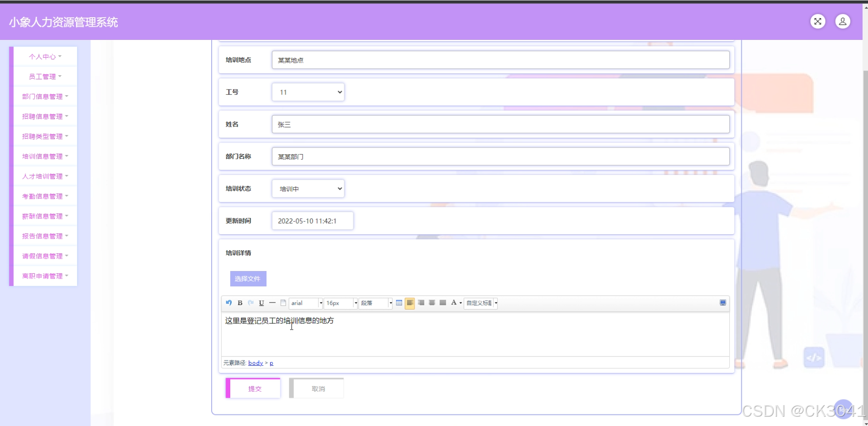Click the 更新时间 datetime field
Screen dimensions: 868x426
312,221
